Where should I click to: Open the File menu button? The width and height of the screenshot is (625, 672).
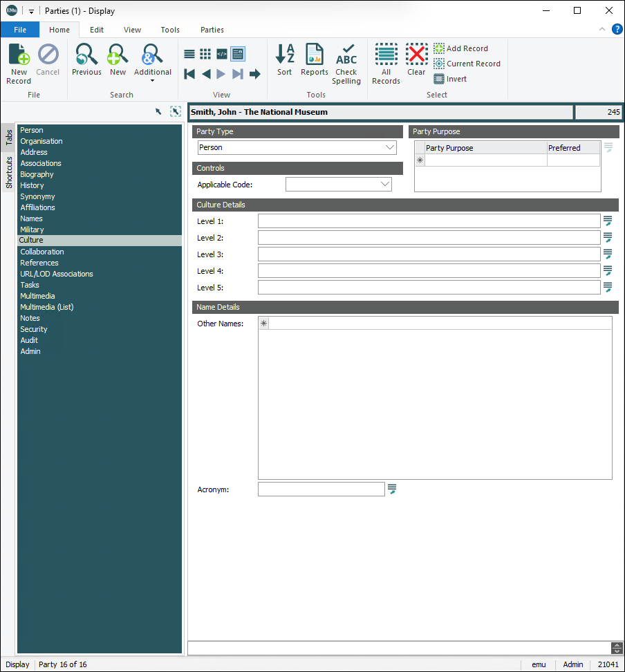coord(20,30)
